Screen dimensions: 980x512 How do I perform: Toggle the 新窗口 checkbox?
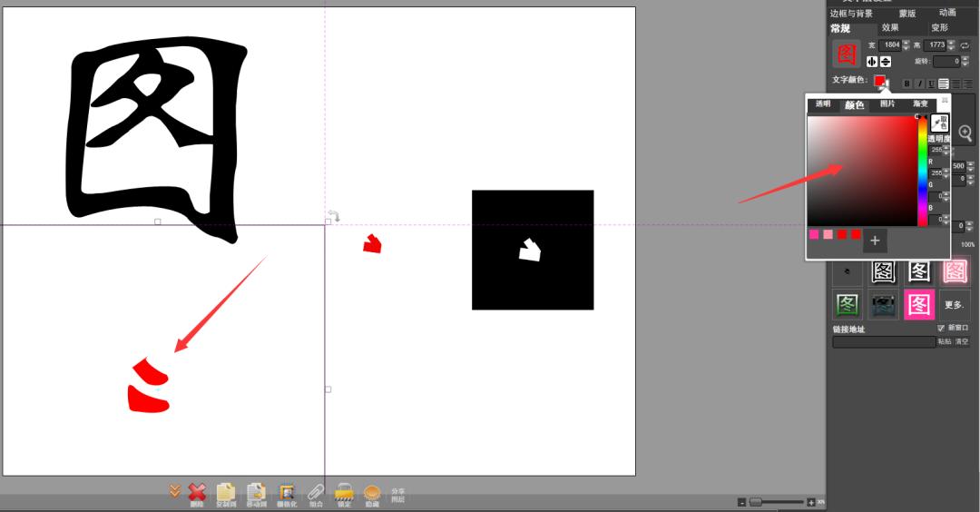point(941,328)
